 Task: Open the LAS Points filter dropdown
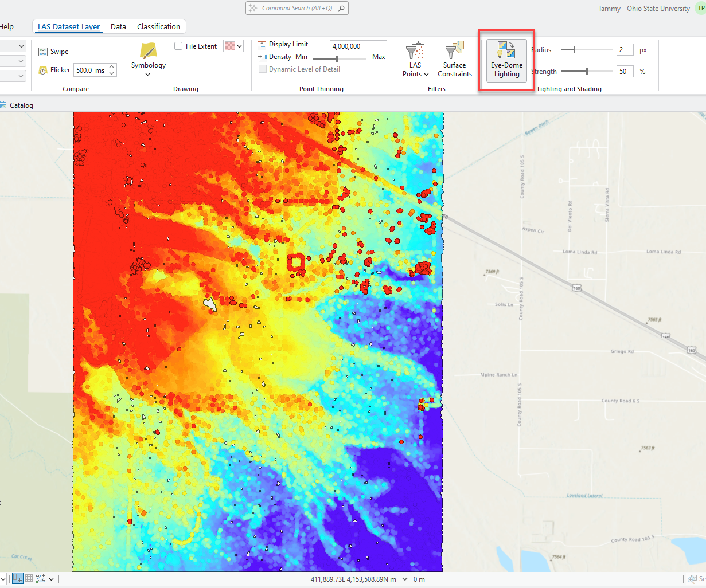[415, 74]
